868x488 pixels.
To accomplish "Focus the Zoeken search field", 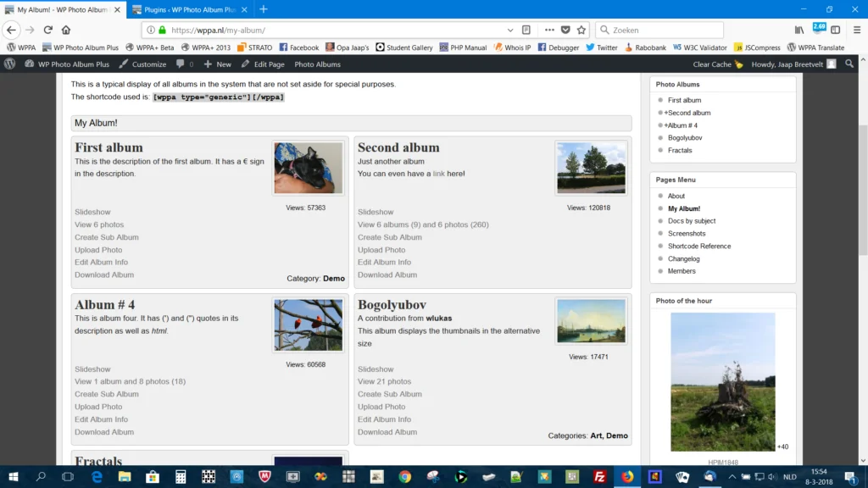I will click(659, 30).
